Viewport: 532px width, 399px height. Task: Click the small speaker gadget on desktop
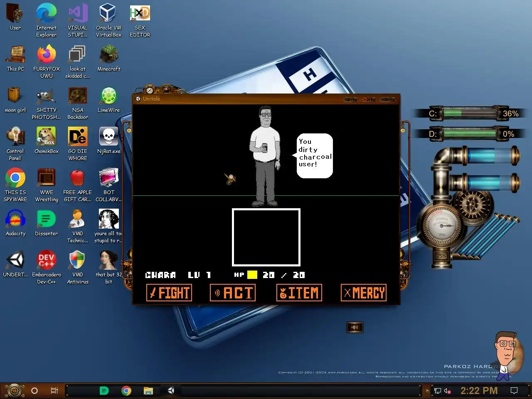point(355,327)
